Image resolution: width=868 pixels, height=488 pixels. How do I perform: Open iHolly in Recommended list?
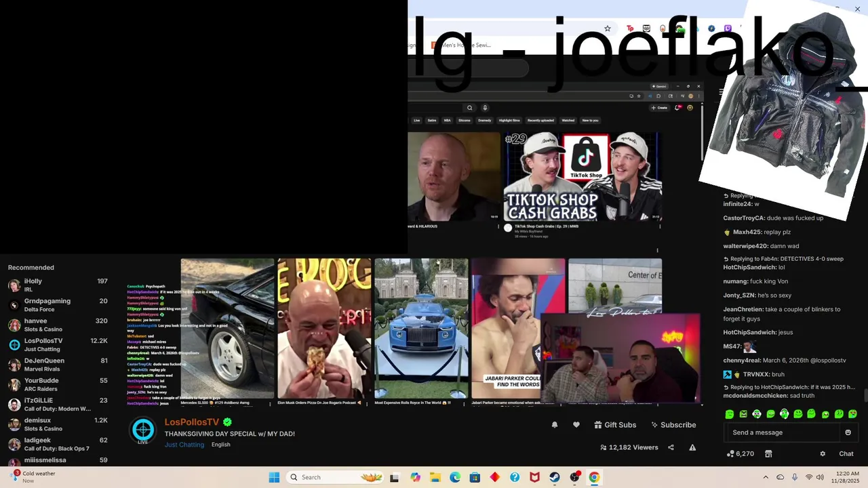[x=58, y=285]
